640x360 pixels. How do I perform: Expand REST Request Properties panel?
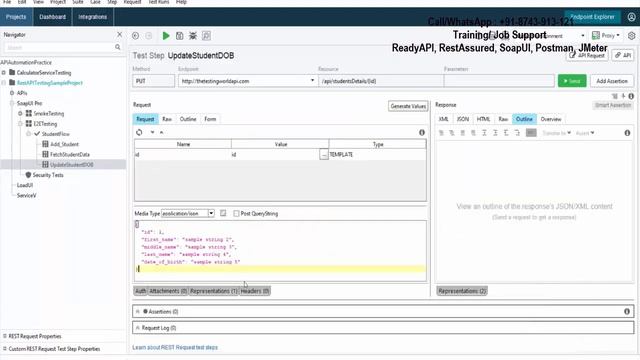[5, 336]
